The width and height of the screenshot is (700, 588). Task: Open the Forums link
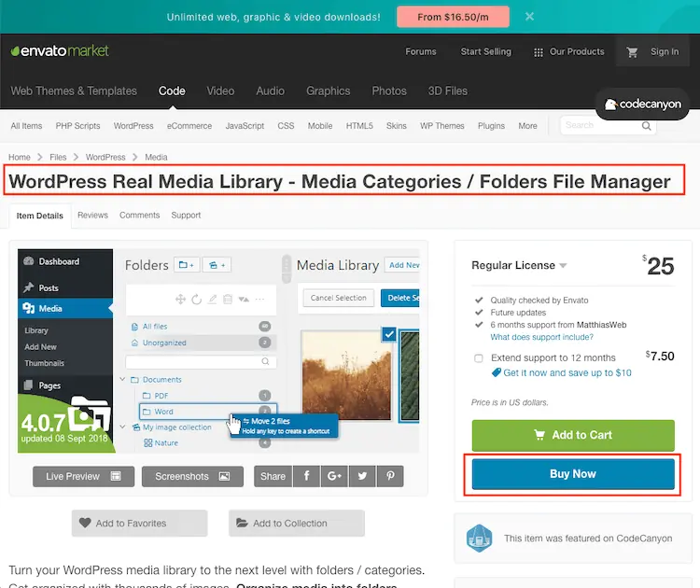pos(421,51)
